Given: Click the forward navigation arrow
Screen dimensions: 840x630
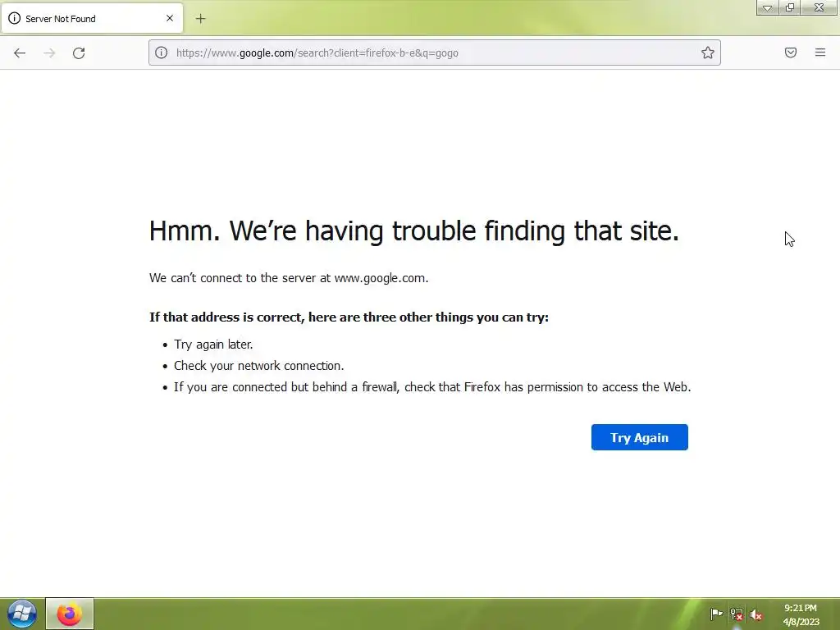Looking at the screenshot, I should [49, 53].
